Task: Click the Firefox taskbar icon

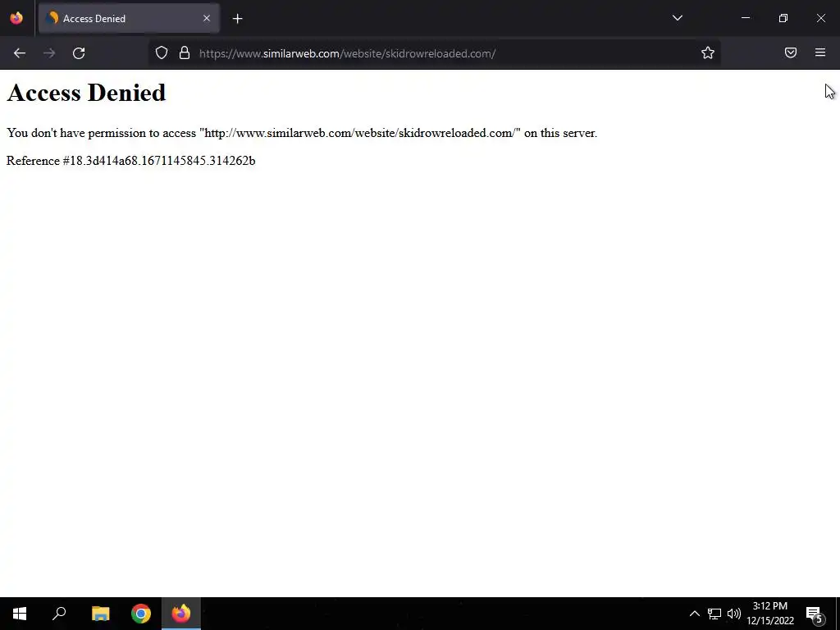Action: coord(181,614)
